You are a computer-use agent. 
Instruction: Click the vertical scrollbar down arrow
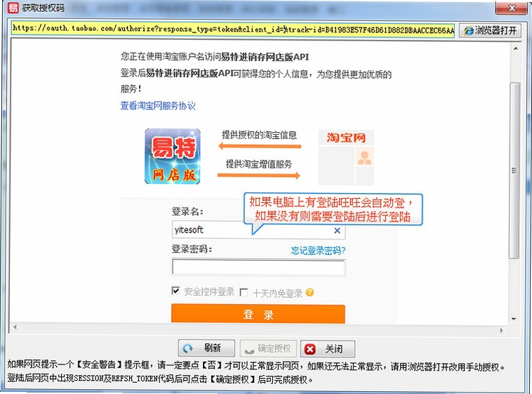[514, 319]
